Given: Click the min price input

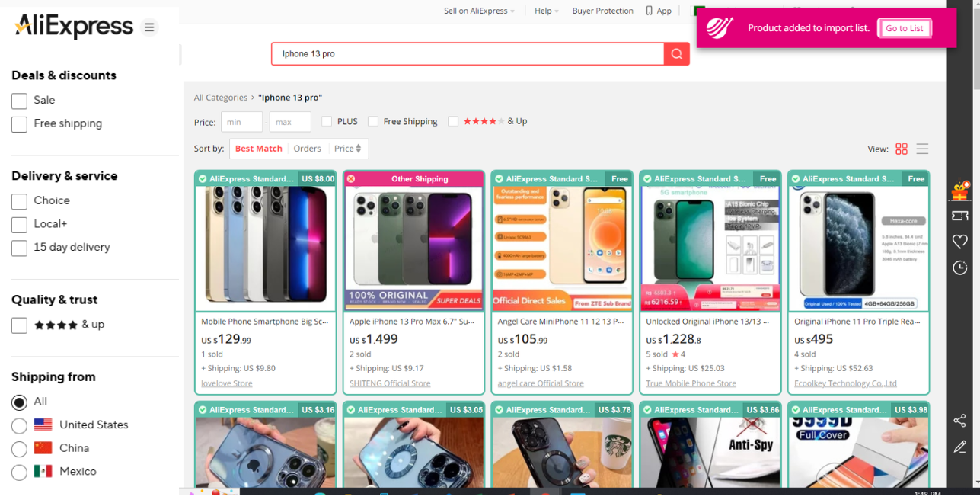Looking at the screenshot, I should click(241, 122).
